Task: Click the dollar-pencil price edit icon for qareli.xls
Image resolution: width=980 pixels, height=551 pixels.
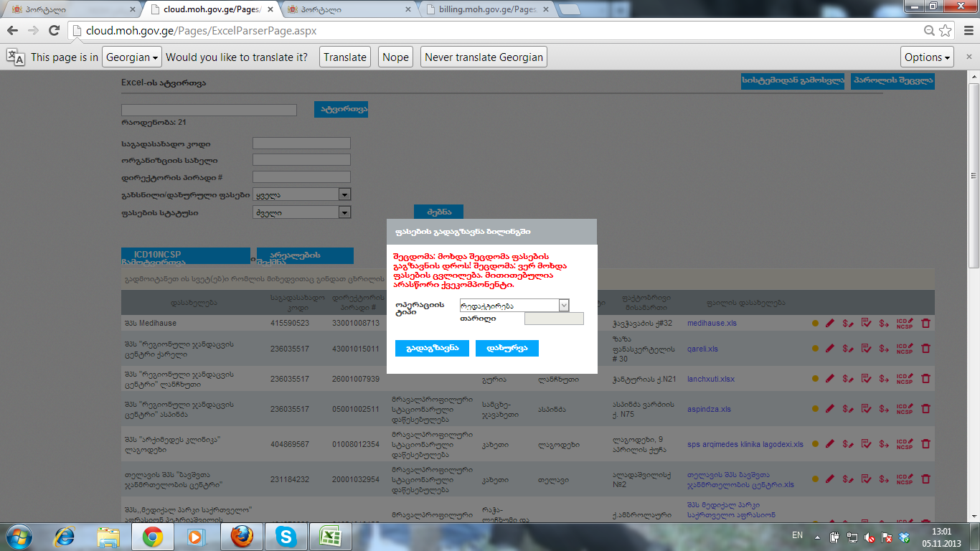Action: (847, 349)
